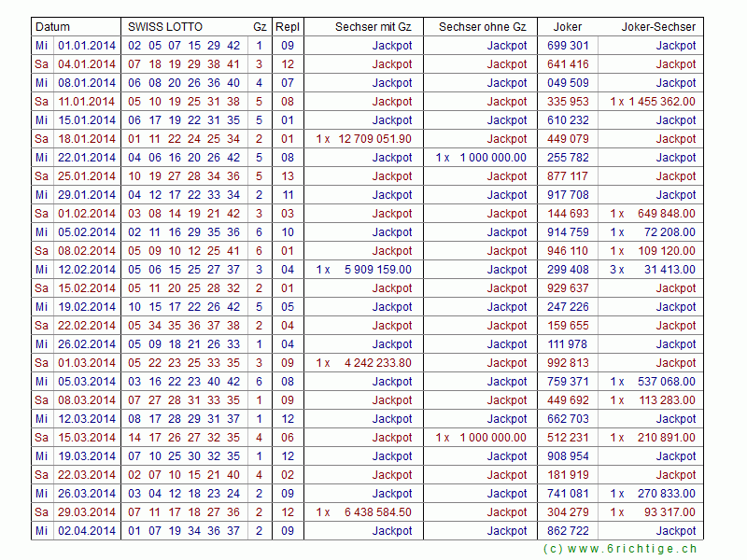
Task: Click the 4 242 233.80 payout amount
Action: [374, 363]
